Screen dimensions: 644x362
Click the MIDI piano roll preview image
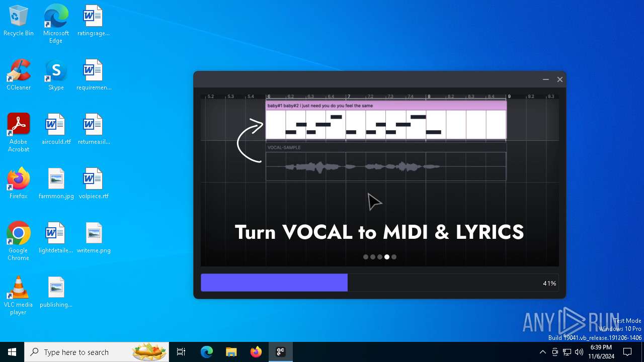tap(386, 125)
